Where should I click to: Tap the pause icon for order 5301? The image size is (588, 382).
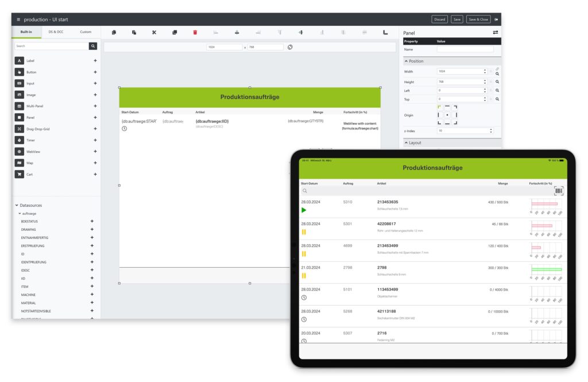304,232
